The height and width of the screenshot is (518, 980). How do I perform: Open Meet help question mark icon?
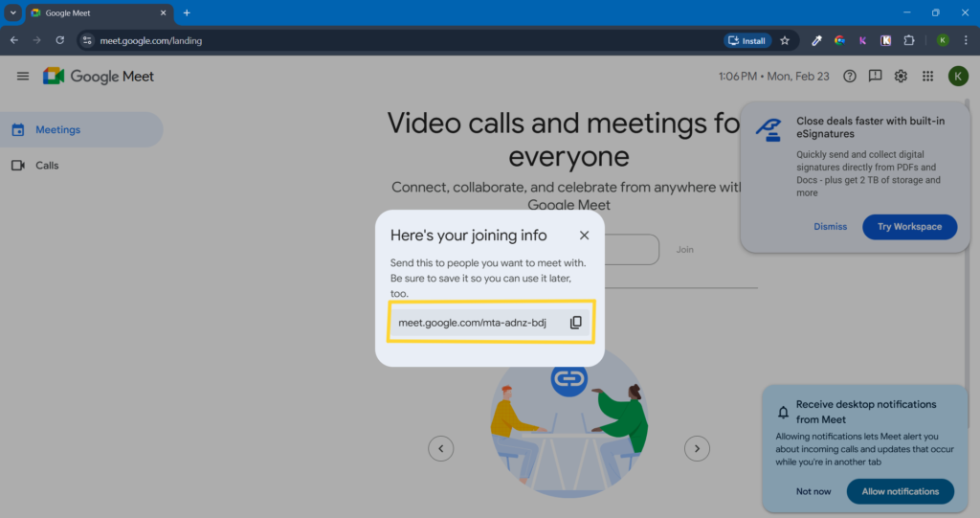(850, 77)
